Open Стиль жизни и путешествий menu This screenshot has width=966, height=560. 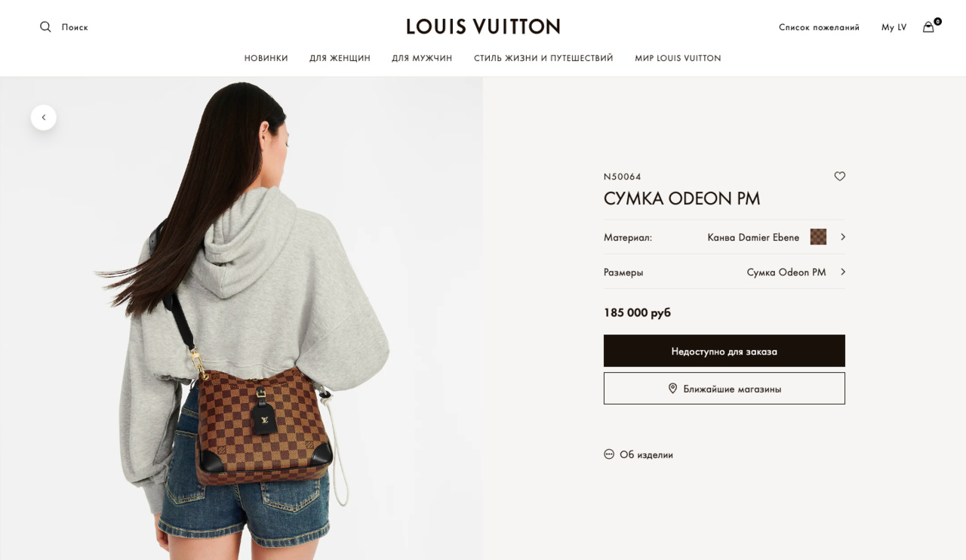(543, 58)
